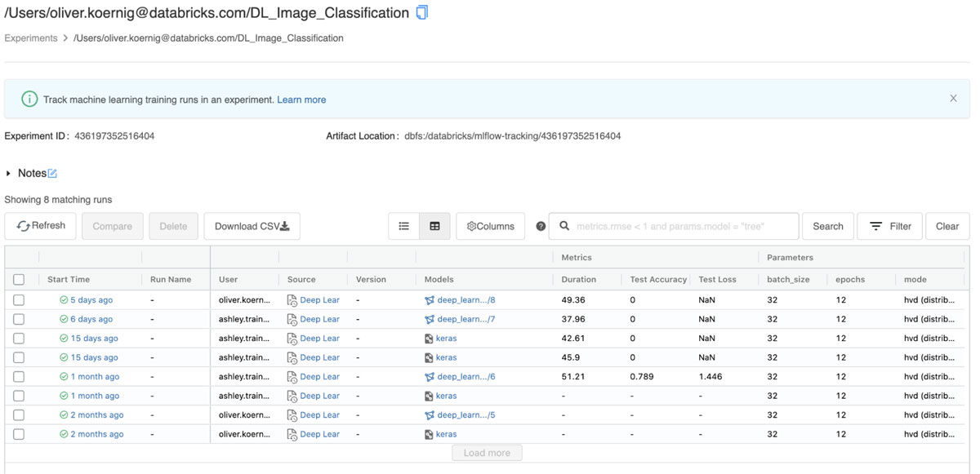Open the Columns selector
Image resolution: width=980 pixels, height=474 pixels.
490,226
